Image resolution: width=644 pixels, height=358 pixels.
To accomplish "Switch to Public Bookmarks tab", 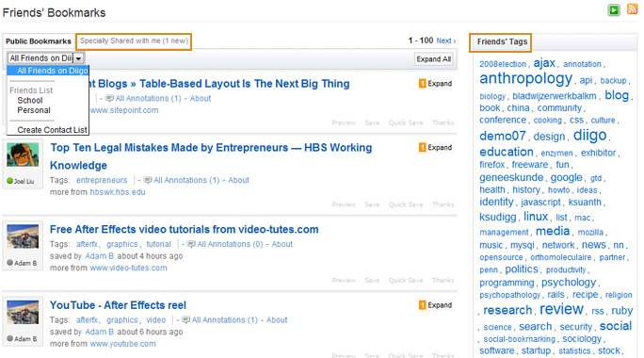I will (x=39, y=41).
